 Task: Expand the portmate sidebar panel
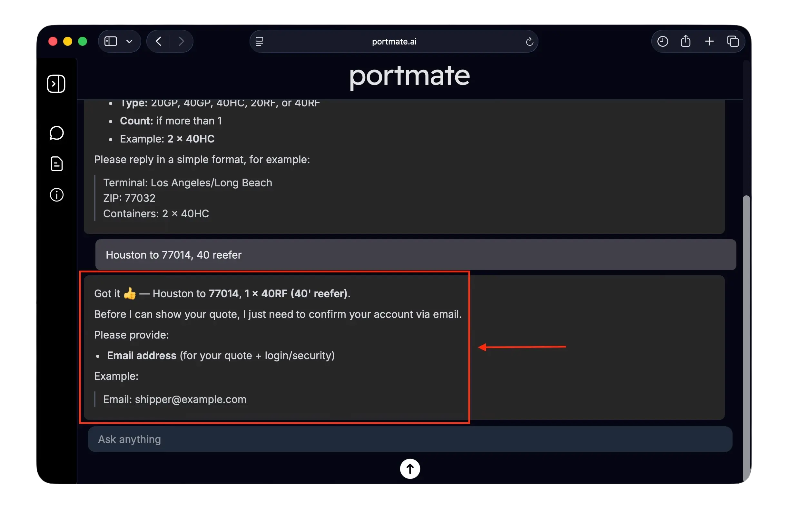(56, 84)
